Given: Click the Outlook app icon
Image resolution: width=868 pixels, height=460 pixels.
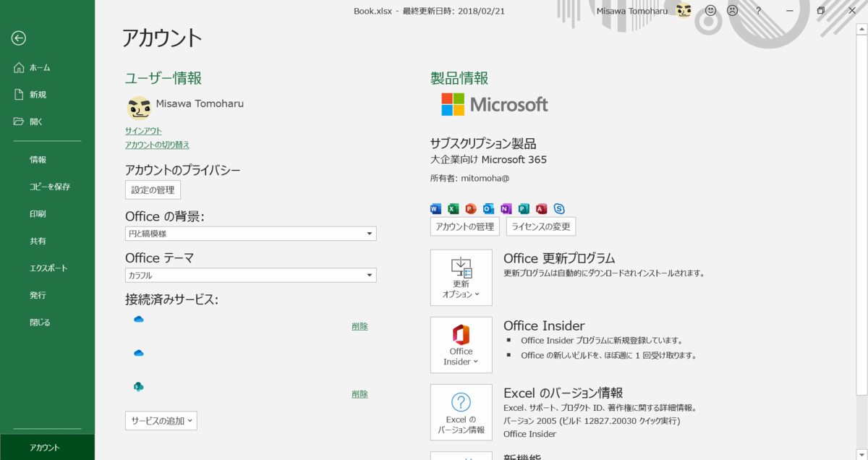Looking at the screenshot, I should [488, 209].
